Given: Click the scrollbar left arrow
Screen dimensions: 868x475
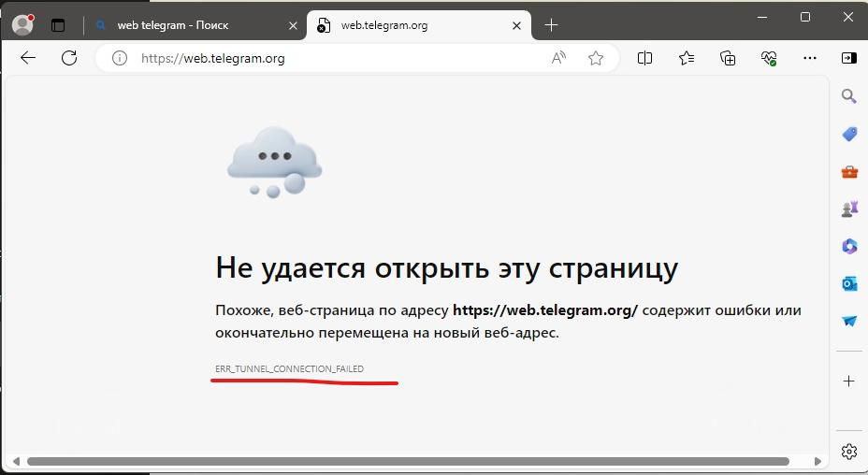Looking at the screenshot, I should point(16,461).
